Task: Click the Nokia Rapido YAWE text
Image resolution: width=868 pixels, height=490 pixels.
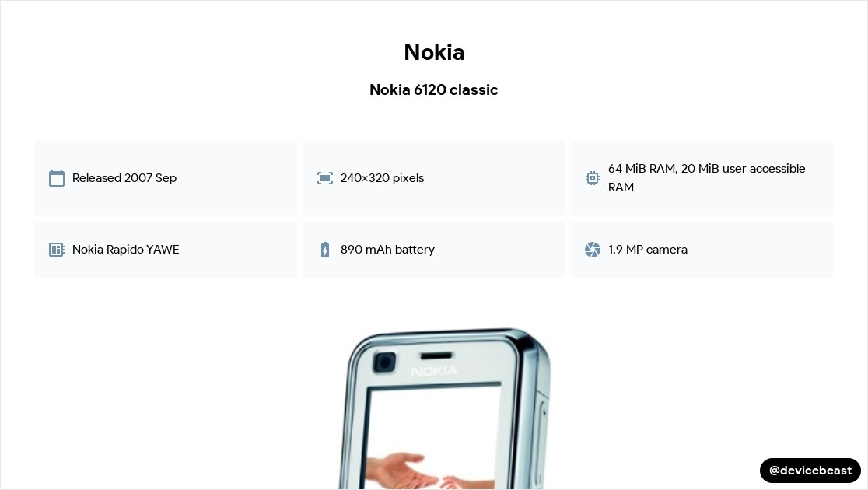Action: (126, 249)
